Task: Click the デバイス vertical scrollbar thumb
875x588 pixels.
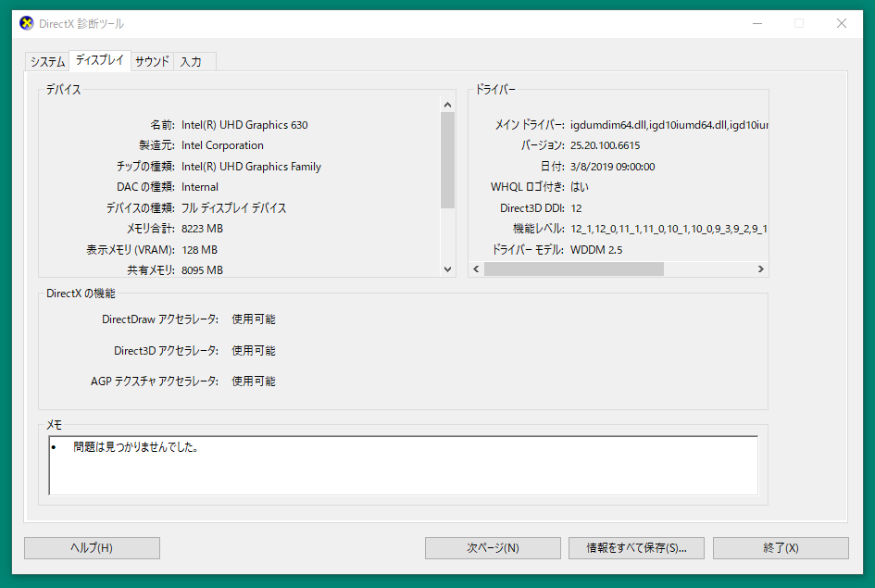Action: tap(447, 159)
